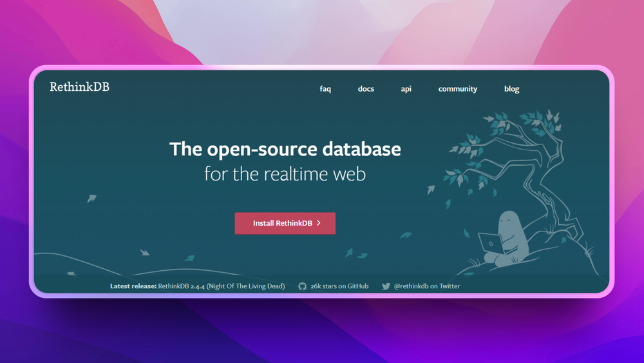Open the community page
644x363 pixels.
pos(457,89)
